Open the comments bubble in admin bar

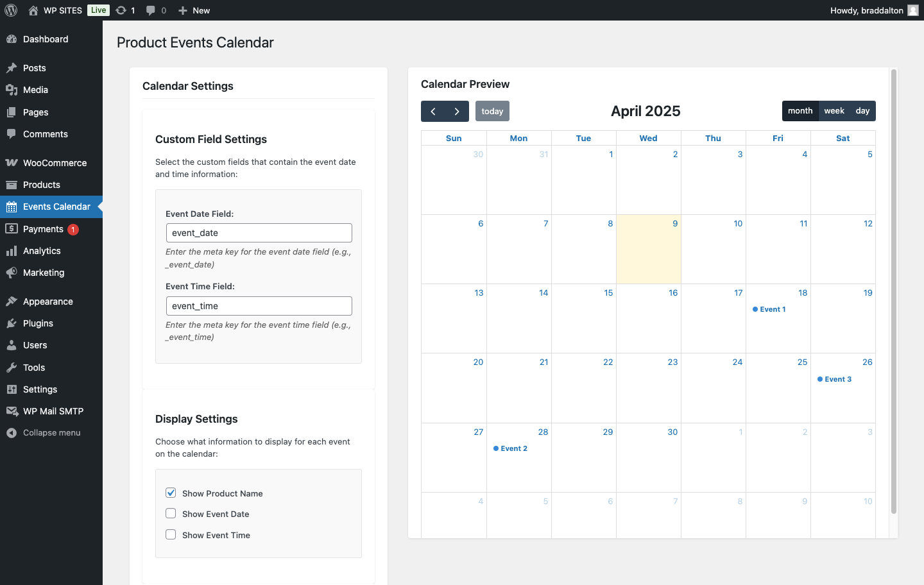coord(151,10)
